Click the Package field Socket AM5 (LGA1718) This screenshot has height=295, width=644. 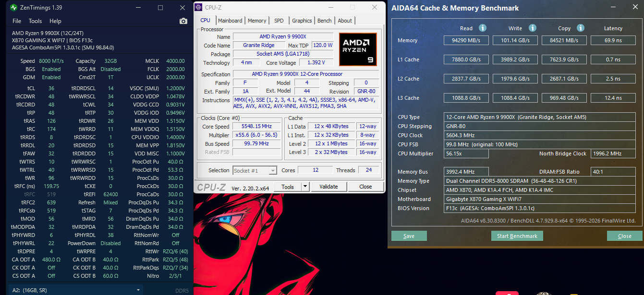tap(283, 54)
